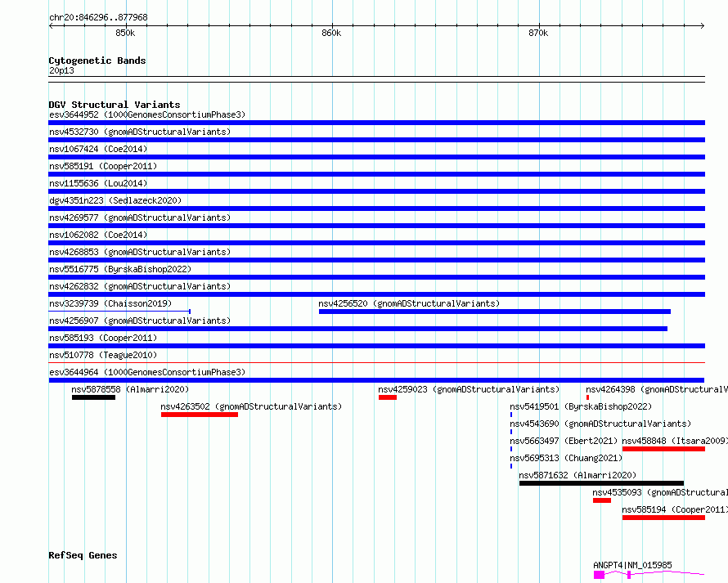
Task: Click the 860k mark on the ruler
Action: click(330, 33)
